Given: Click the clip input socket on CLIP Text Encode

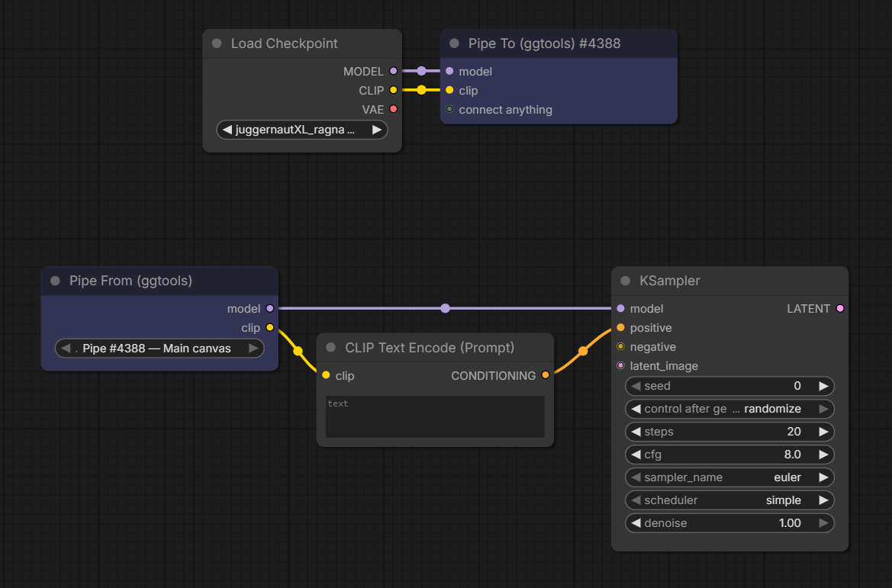Looking at the screenshot, I should [x=326, y=375].
